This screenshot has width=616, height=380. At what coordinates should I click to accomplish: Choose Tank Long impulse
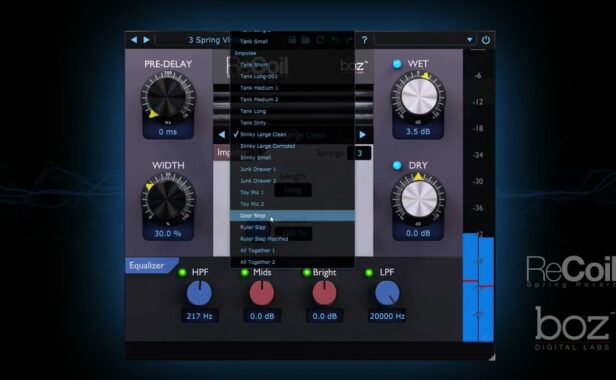(x=292, y=111)
